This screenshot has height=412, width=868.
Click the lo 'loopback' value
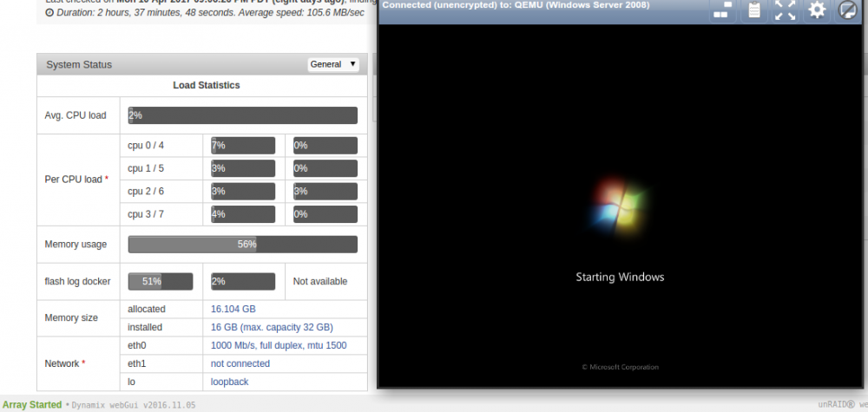230,383
